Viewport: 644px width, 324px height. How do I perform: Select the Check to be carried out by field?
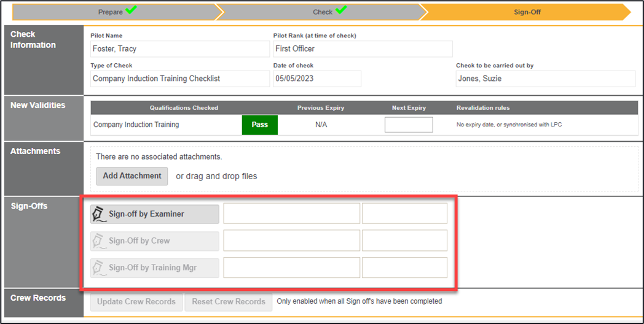coord(545,79)
